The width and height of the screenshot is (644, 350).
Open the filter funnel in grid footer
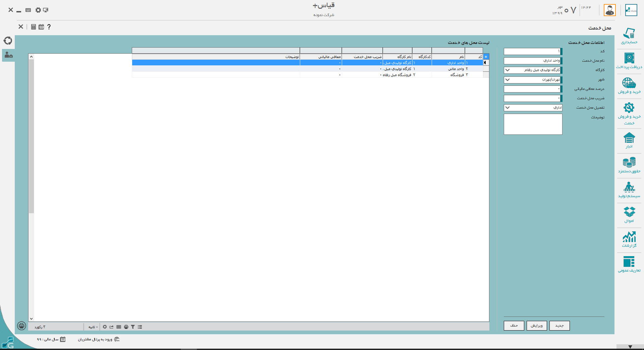tap(133, 327)
